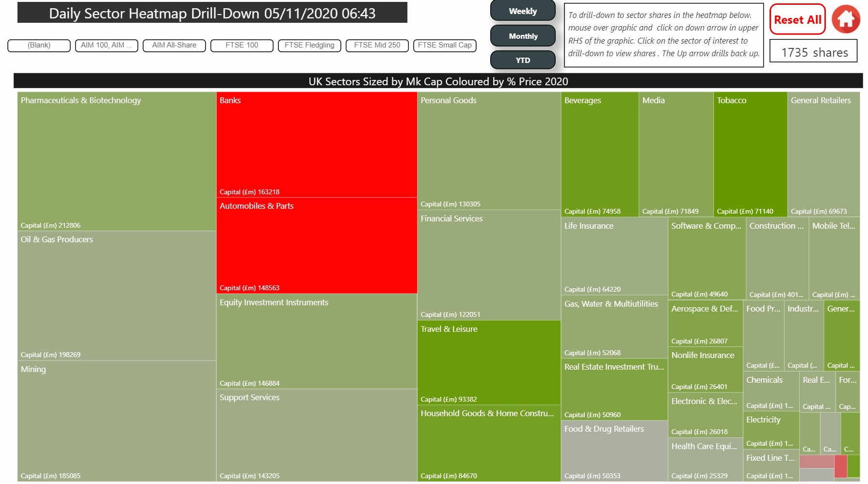Viewport: 868px width, 484px height.
Task: Select the Tobacco sector tile
Action: (x=750, y=154)
